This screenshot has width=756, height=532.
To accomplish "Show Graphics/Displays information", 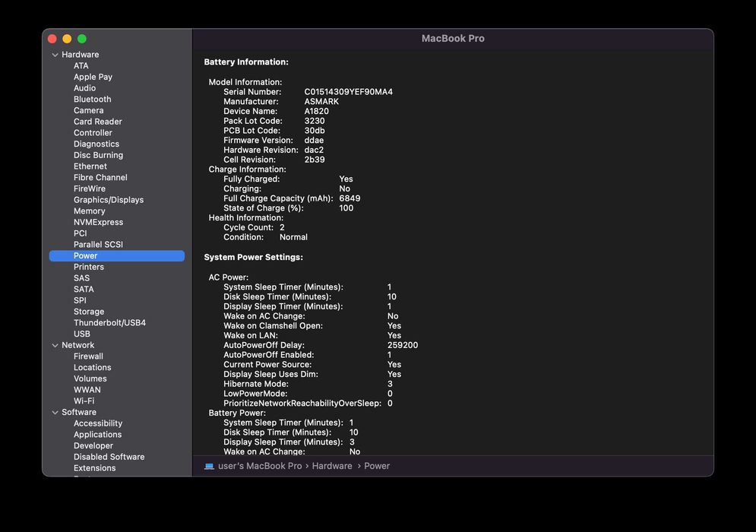I will pos(109,200).
